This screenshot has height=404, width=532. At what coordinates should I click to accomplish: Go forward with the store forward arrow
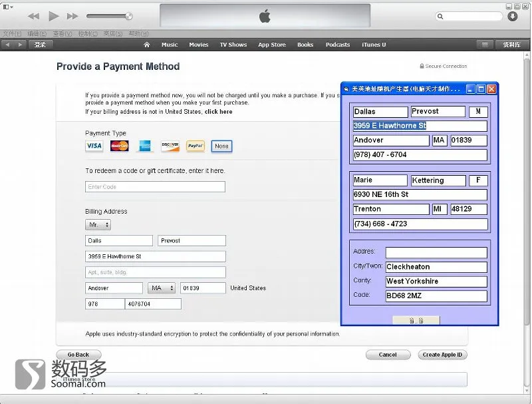[20, 45]
